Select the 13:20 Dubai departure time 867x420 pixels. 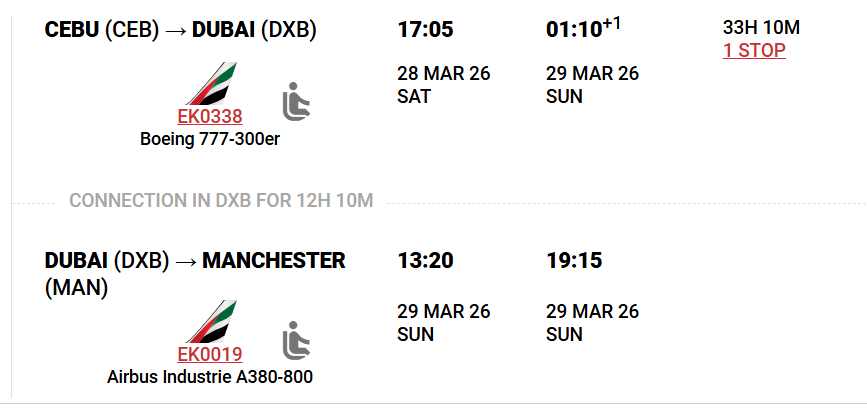click(x=426, y=261)
